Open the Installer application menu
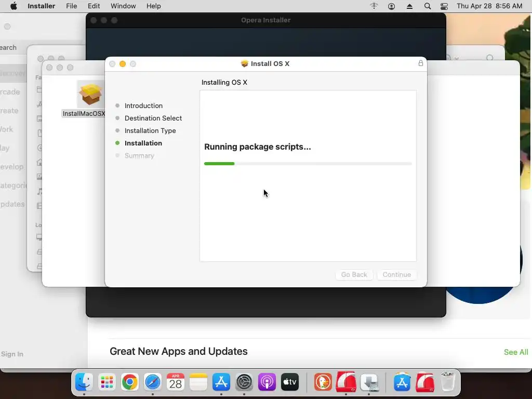This screenshot has height=399, width=532. pos(41,6)
